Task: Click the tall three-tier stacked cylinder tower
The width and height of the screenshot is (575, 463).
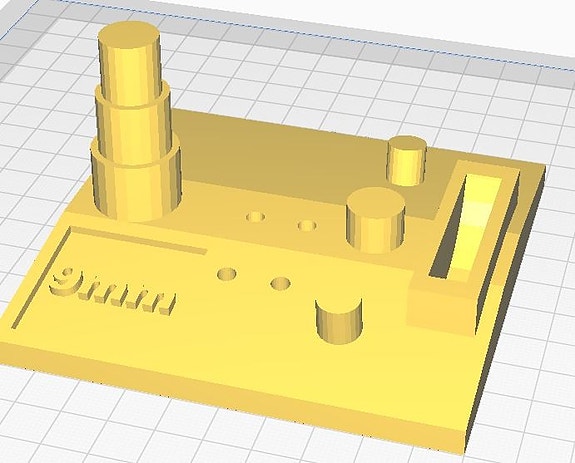Action: (x=135, y=122)
